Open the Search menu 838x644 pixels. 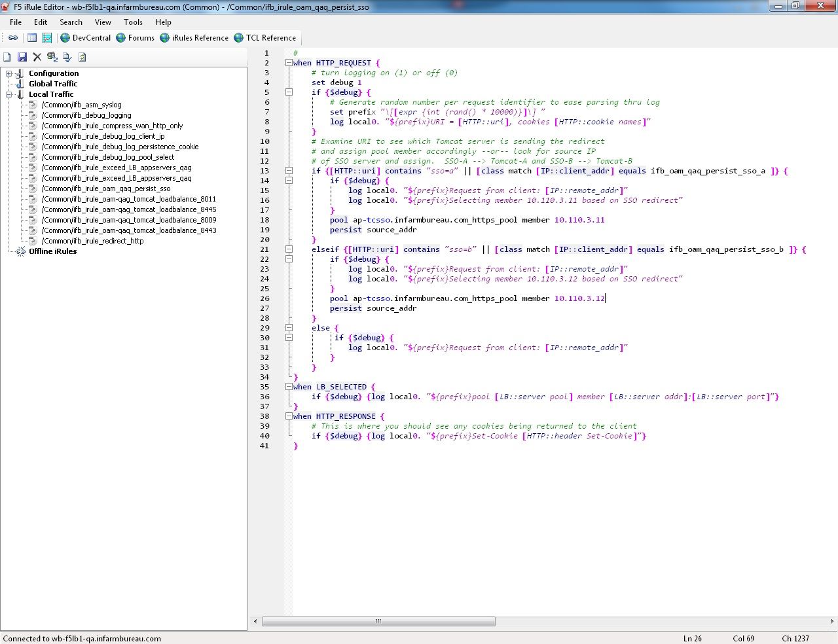71,22
